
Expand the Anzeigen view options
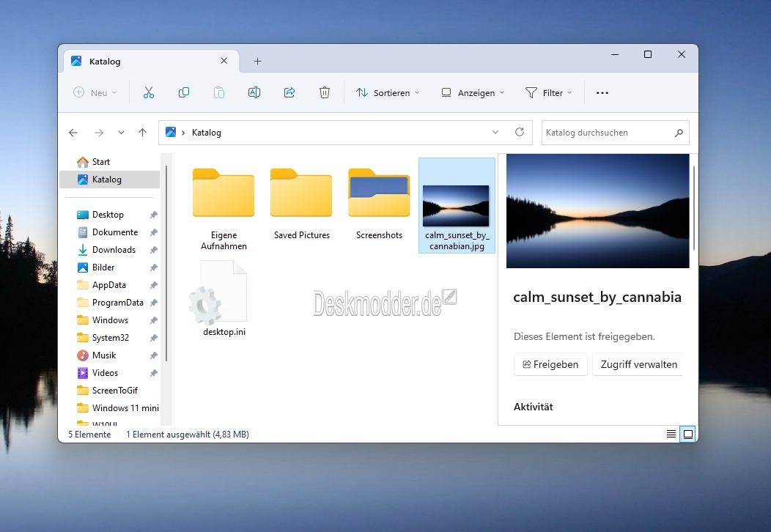473,92
